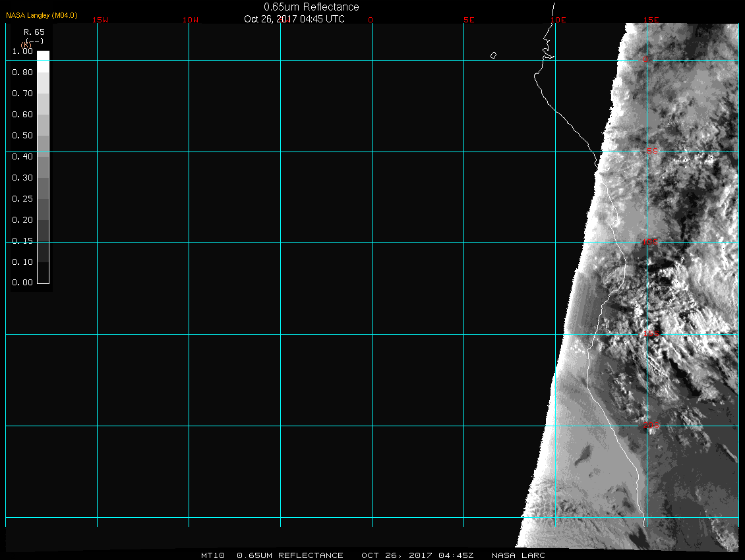Click the 'MT10' footer text

pos(214,555)
